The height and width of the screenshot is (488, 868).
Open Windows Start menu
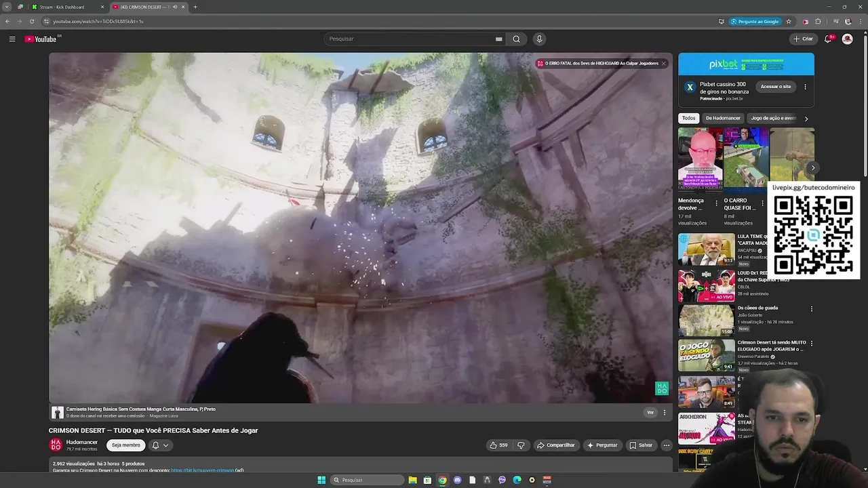pyautogui.click(x=321, y=480)
